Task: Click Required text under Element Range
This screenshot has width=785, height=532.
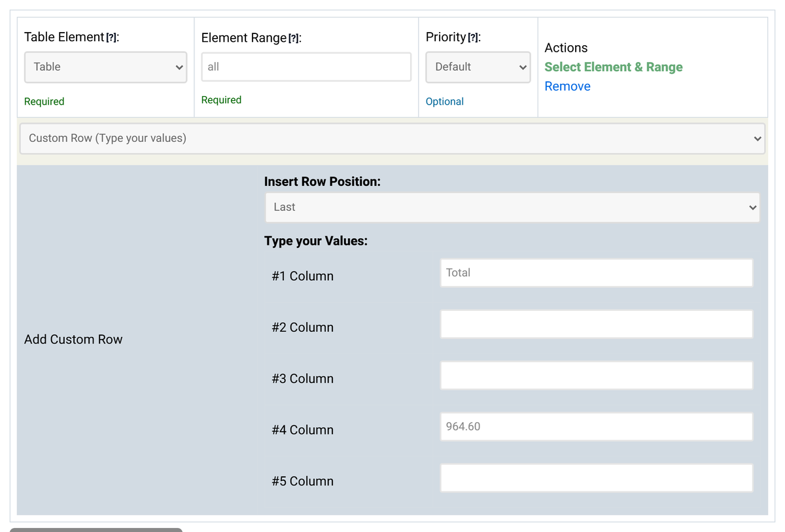Action: click(x=222, y=100)
